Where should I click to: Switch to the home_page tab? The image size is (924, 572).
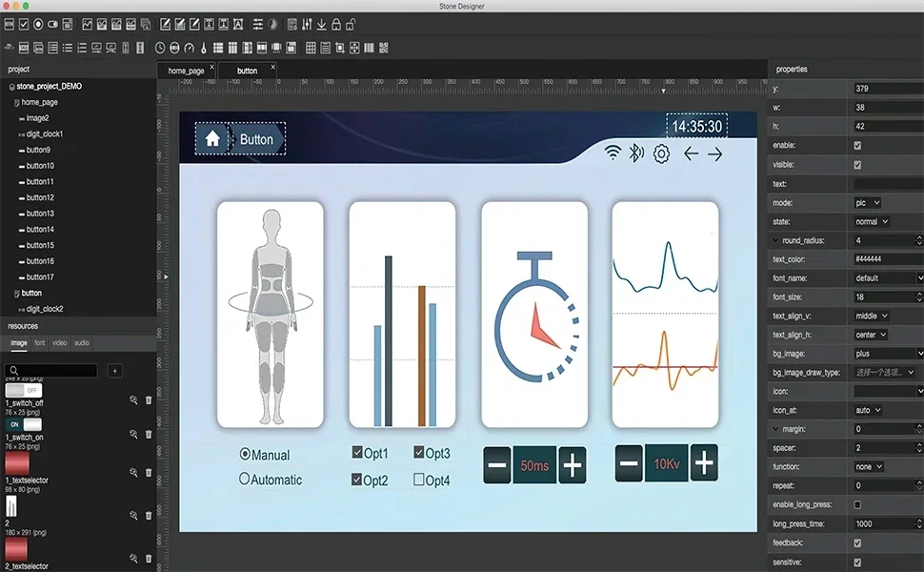(186, 71)
